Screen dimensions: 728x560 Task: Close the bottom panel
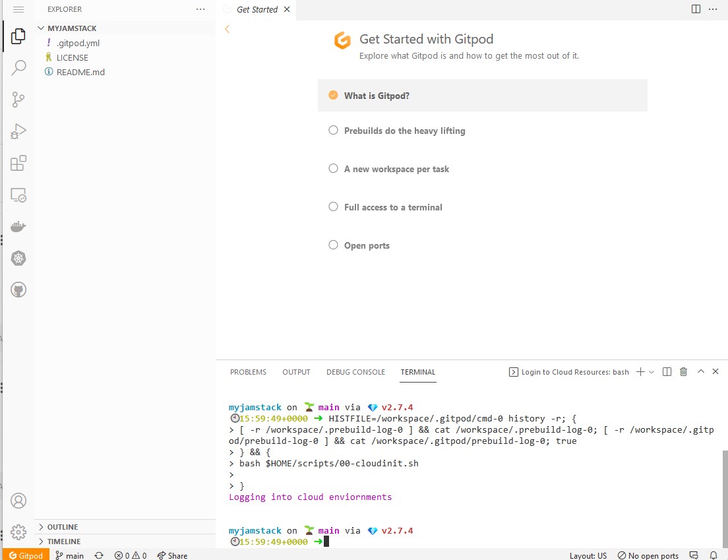(715, 371)
